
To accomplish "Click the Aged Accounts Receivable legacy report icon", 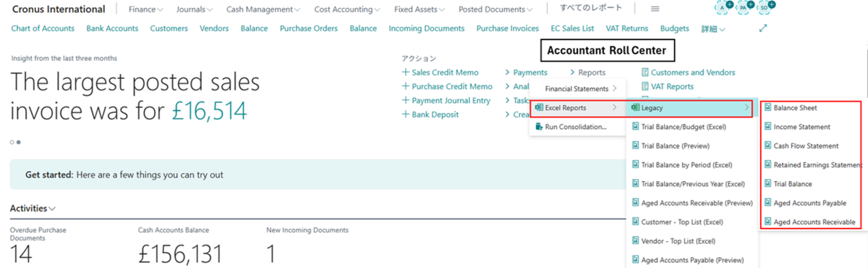I will [x=768, y=222].
